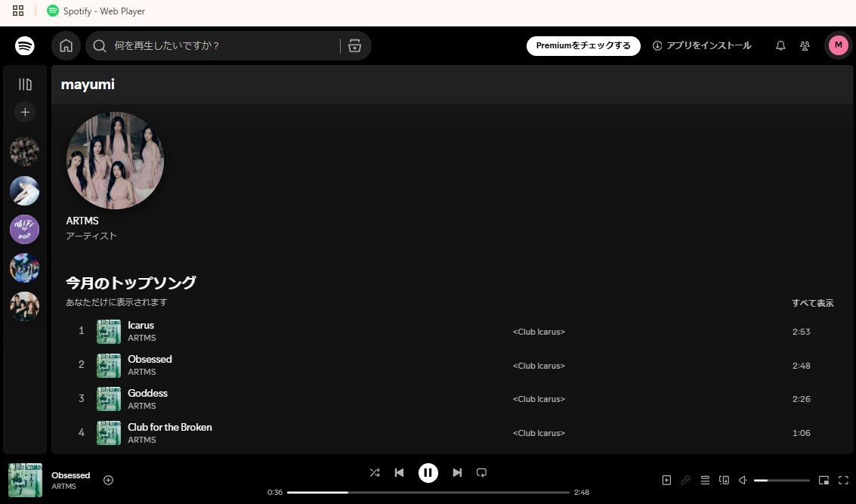This screenshot has height=504, width=856.
Task: Click ARTMS in now playing bar
Action: coord(64,486)
